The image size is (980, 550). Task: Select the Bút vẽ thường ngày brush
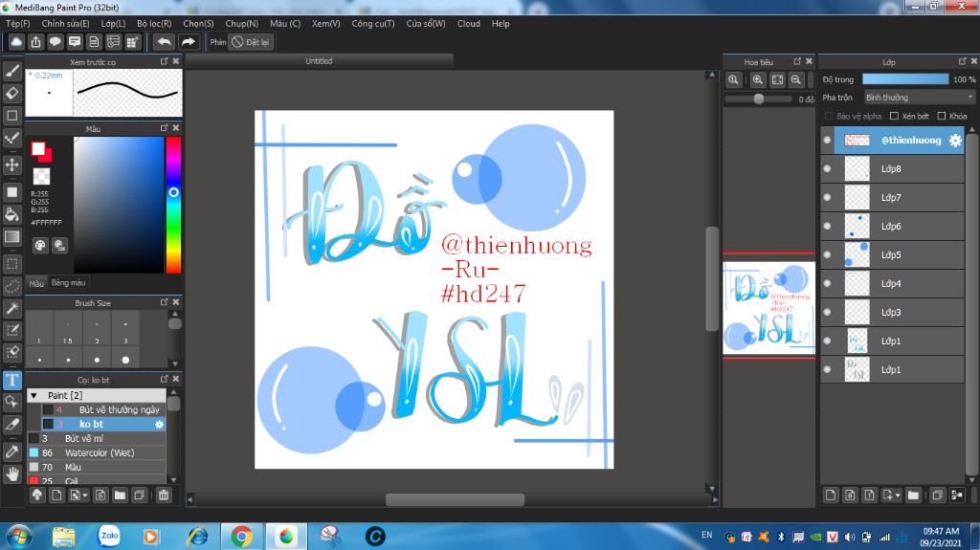point(103,410)
